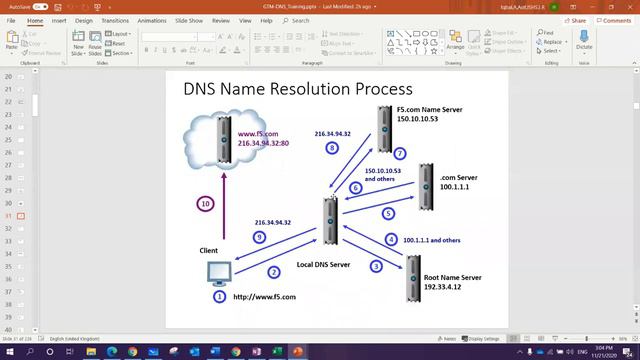Click Display Settings in status bar

click(480, 339)
